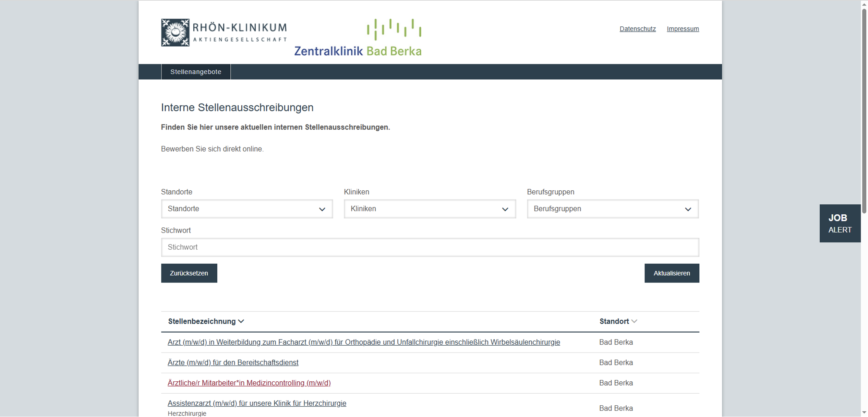Click the 'Interne Stellenausschreibungen' heading
868x417 pixels.
[x=237, y=107]
